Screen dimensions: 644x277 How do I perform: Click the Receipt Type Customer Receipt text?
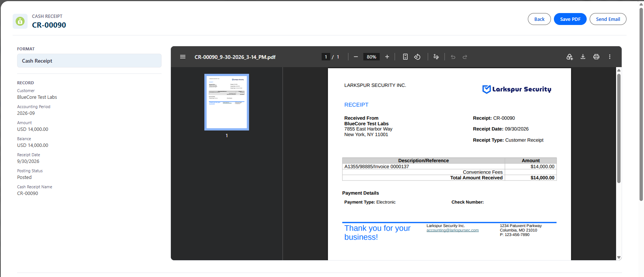pyautogui.click(x=508, y=140)
